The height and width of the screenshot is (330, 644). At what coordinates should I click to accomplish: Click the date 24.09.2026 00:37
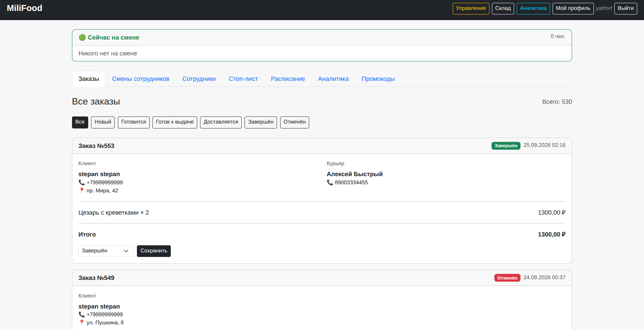(x=544, y=277)
